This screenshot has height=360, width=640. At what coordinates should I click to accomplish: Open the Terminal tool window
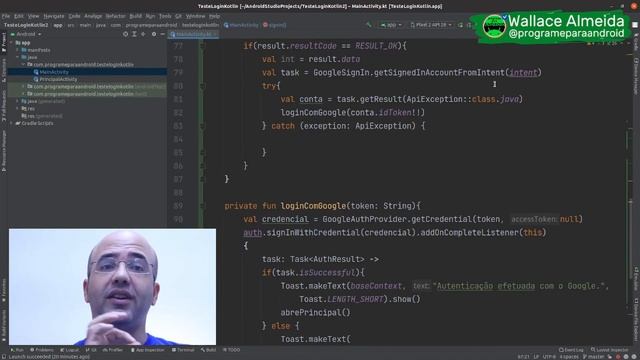(183, 350)
